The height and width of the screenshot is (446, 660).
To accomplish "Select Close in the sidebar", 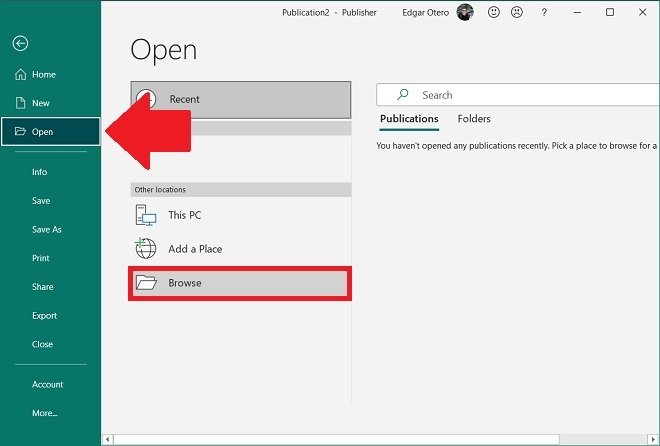I will [42, 344].
